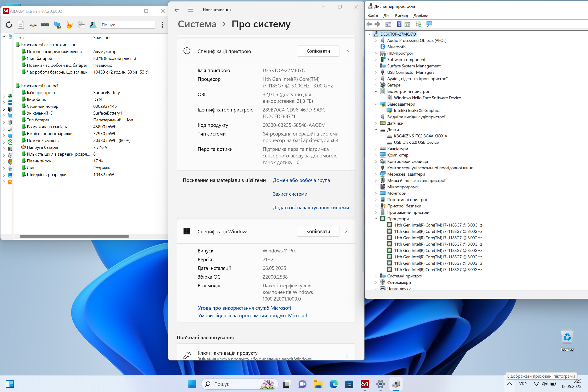Screen dimensions: 588x392
Task: Switch to AIDA64 via taskbar icon
Action: (x=365, y=384)
